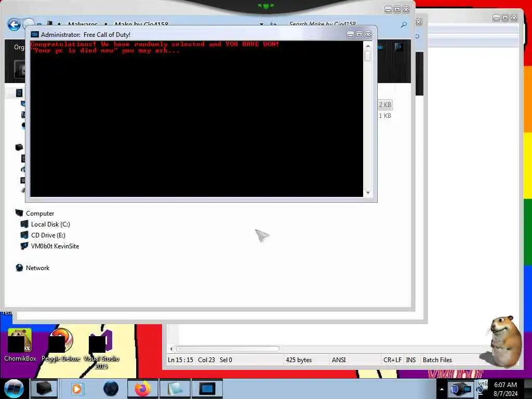
Task: Switch to the command prompt taskbar button
Action: coord(207,389)
